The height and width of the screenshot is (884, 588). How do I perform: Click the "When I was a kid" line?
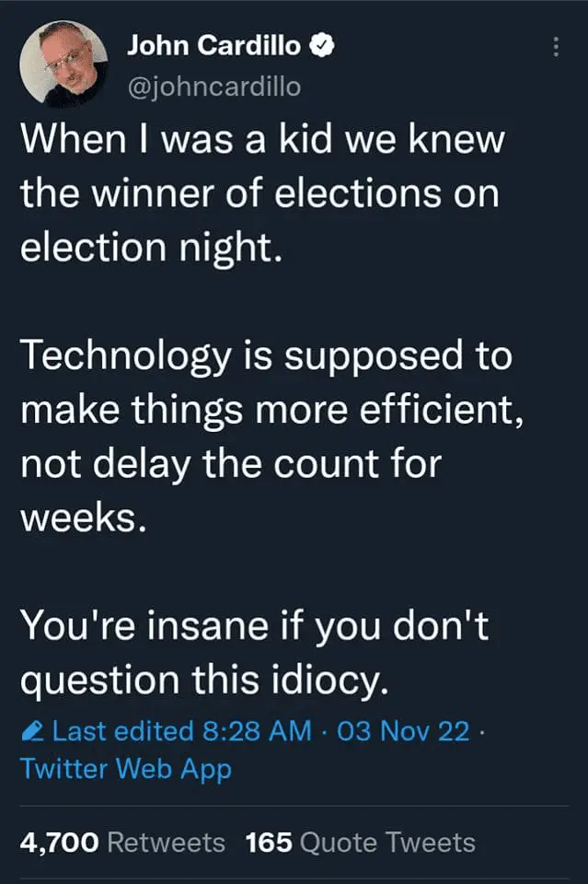pyautogui.click(x=261, y=140)
